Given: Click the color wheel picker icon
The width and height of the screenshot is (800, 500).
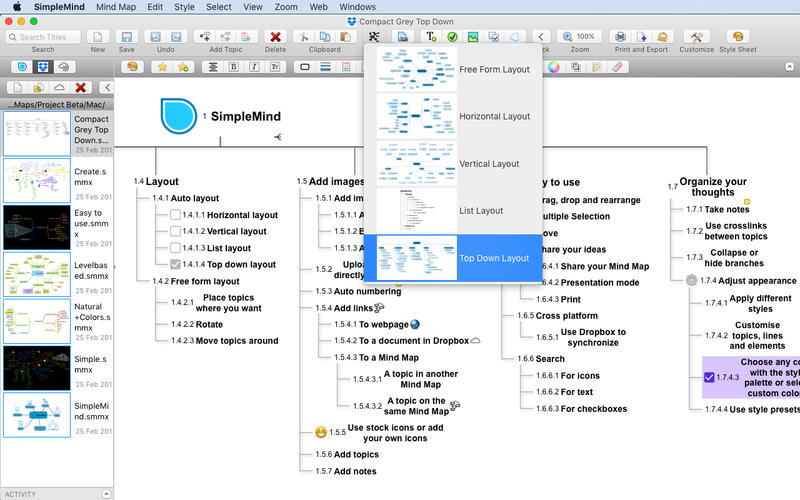Looking at the screenshot, I should pyautogui.click(x=554, y=67).
